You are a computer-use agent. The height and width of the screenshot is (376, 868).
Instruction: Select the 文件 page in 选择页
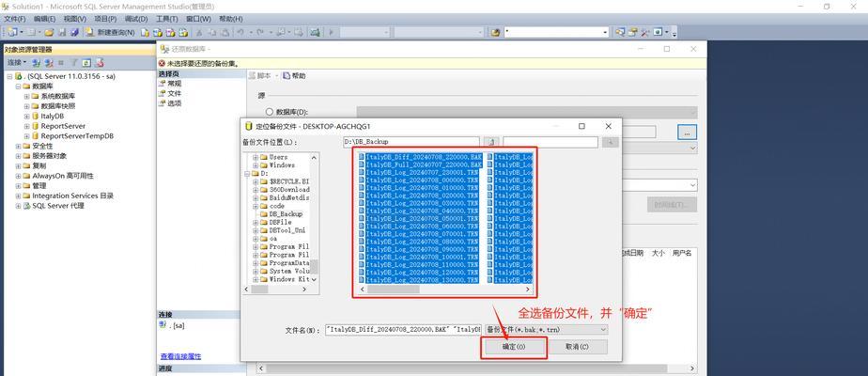(175, 94)
